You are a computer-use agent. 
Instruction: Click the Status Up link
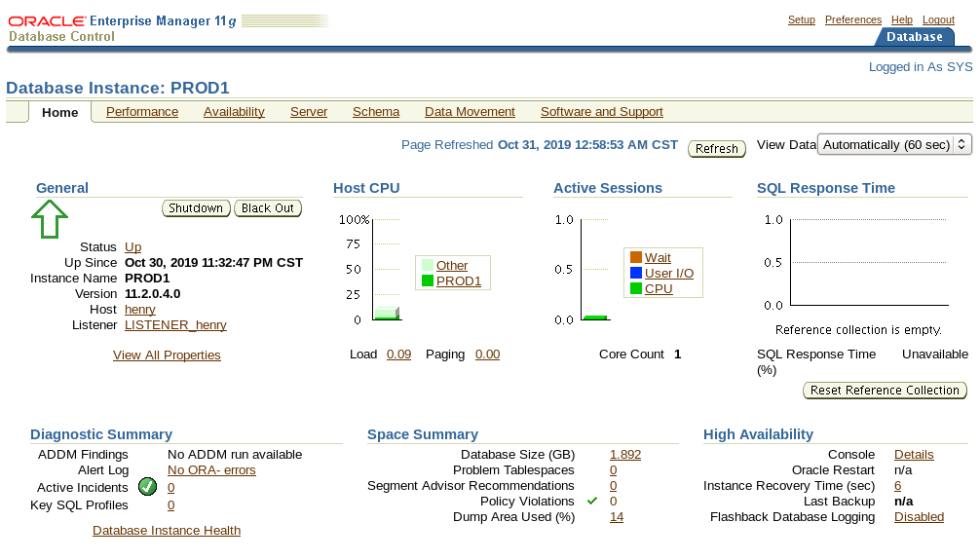pos(133,246)
